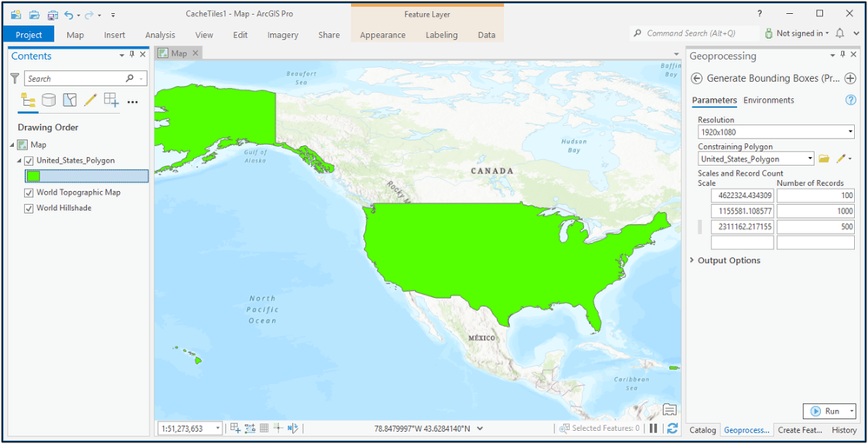The width and height of the screenshot is (868, 444).
Task: Click Number of Records field showing 1000
Action: point(815,211)
